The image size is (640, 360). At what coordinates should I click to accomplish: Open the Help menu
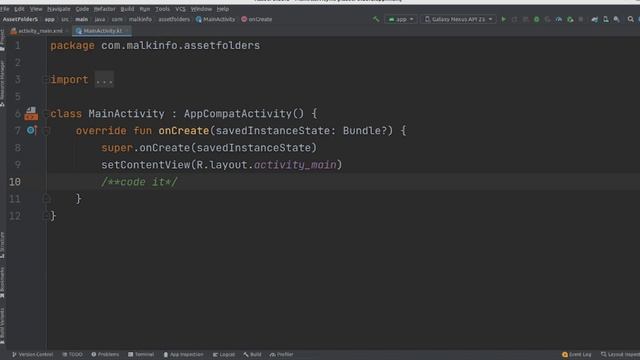pos(222,9)
